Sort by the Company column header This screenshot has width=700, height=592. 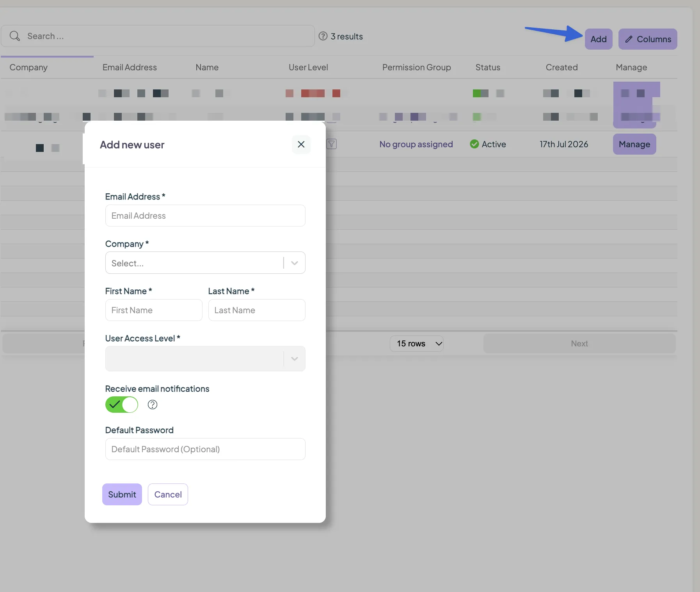(x=28, y=67)
